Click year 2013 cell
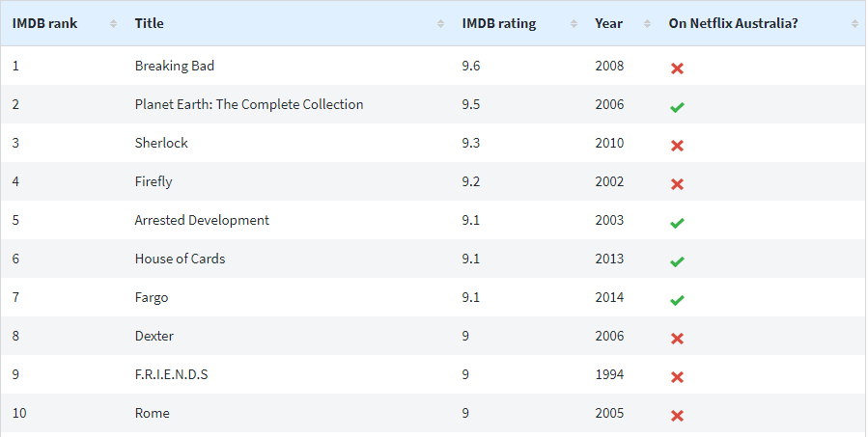The image size is (868, 437). [x=609, y=259]
